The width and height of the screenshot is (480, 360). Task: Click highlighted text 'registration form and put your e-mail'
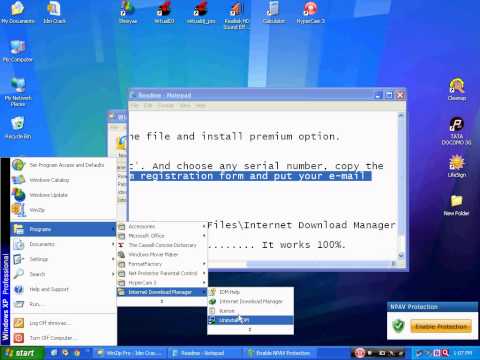pyautogui.click(x=253, y=176)
